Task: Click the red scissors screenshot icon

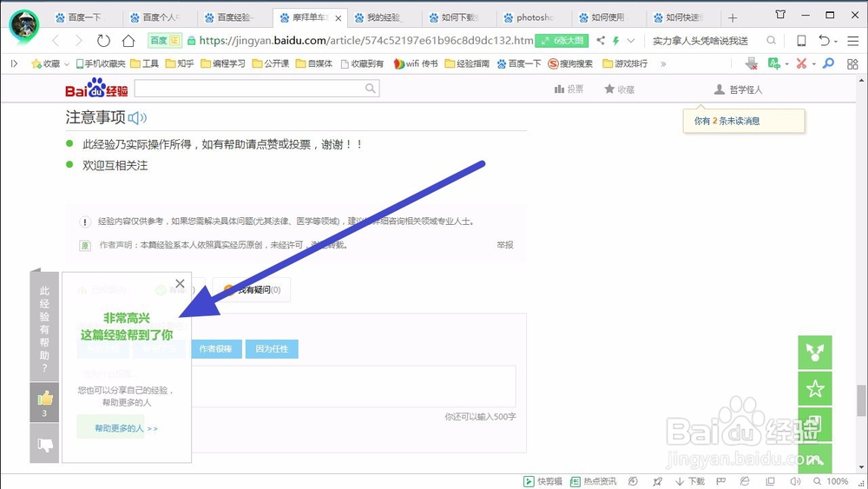Action: 801,63
